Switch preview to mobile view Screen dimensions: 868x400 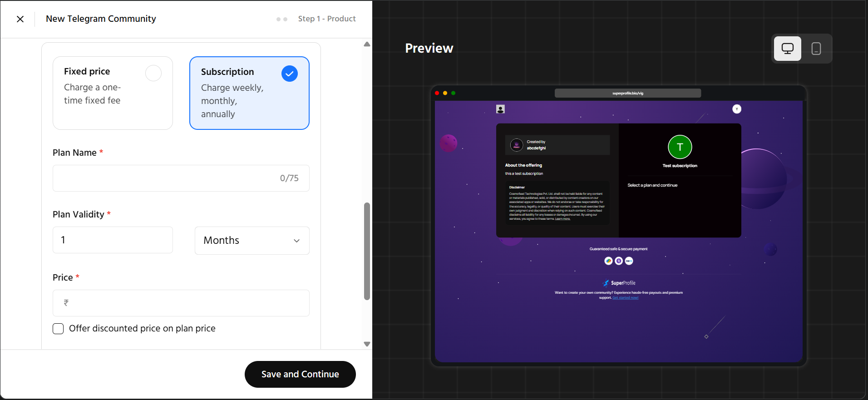click(816, 49)
